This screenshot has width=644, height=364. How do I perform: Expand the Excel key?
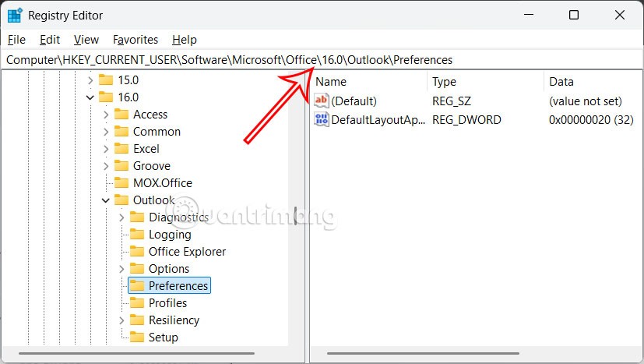tap(106, 149)
